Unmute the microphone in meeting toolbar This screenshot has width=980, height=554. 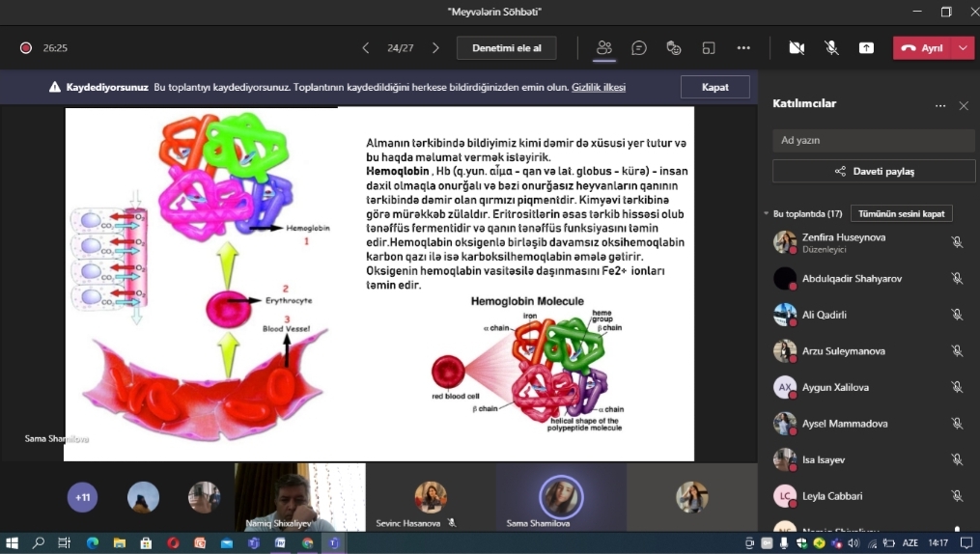coord(831,47)
